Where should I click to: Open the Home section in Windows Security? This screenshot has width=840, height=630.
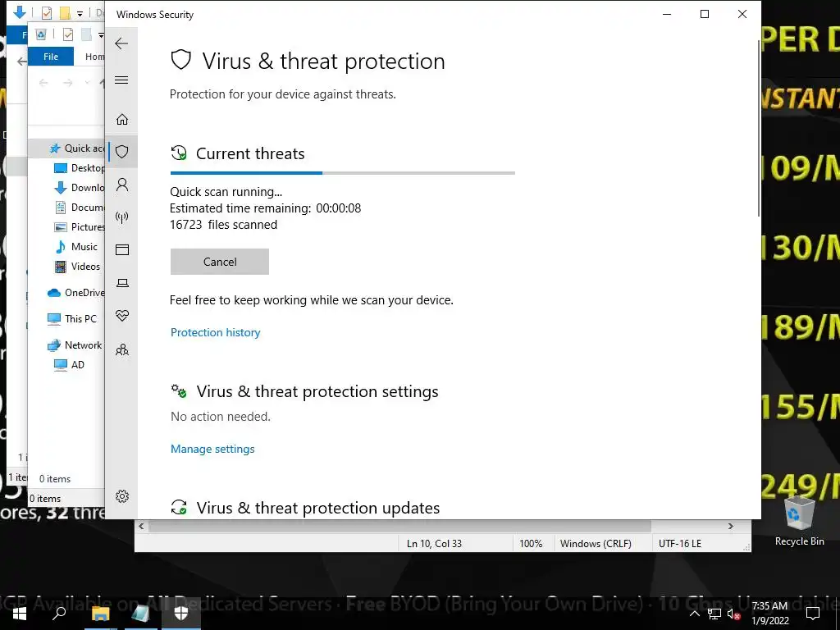[122, 119]
